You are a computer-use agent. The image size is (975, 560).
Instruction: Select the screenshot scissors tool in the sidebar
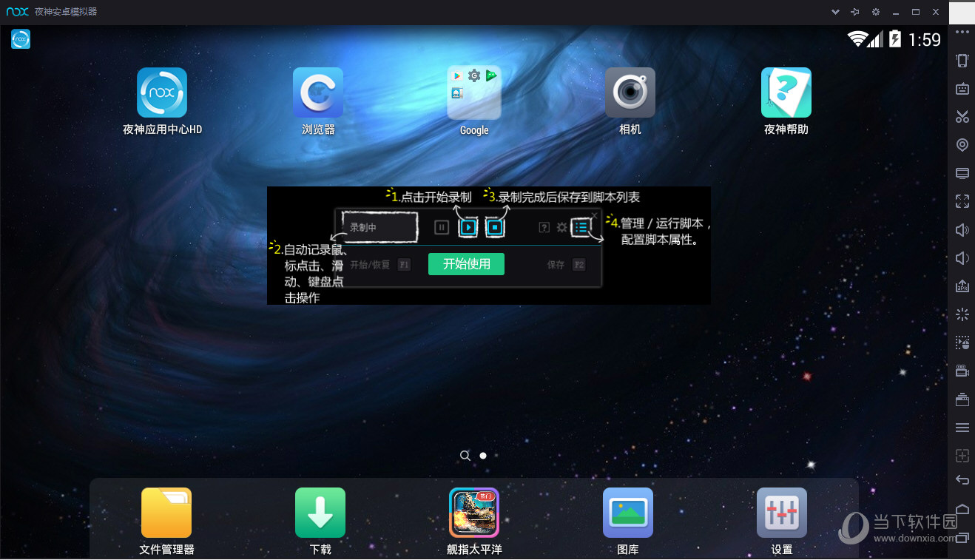(x=962, y=116)
